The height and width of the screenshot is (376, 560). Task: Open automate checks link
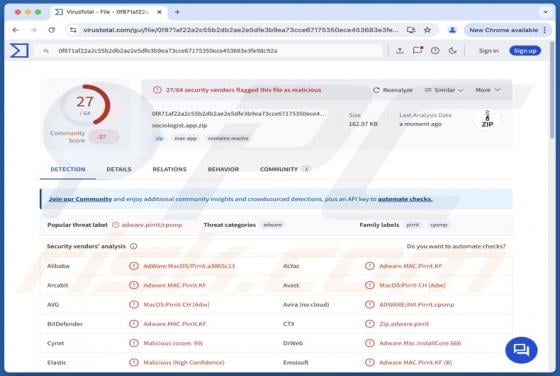[x=405, y=199]
